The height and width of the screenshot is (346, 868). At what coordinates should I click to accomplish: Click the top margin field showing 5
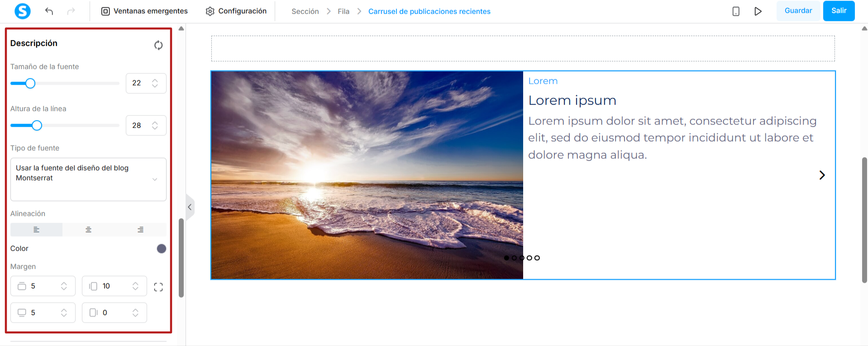click(43, 286)
